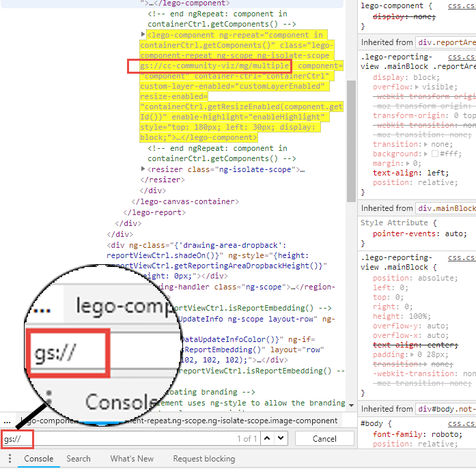Click the Style Attribute rule header
The image size is (476, 469).
point(398,223)
